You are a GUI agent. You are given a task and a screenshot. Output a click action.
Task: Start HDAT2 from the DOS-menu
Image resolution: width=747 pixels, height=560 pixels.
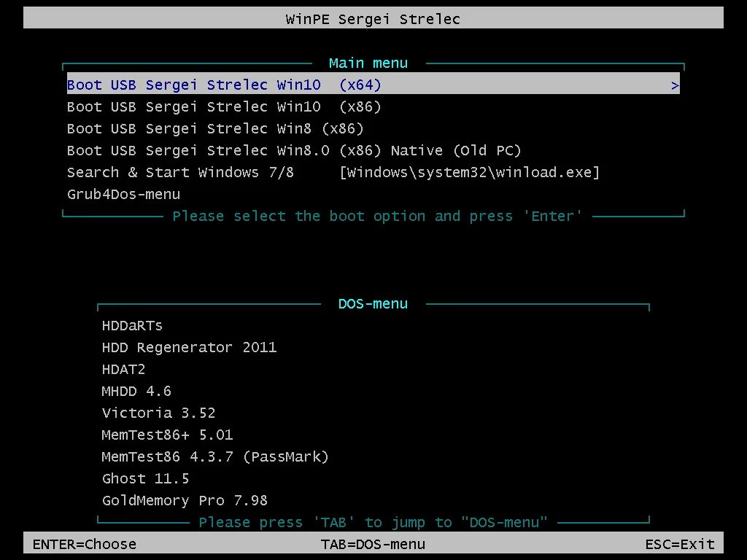click(x=123, y=369)
